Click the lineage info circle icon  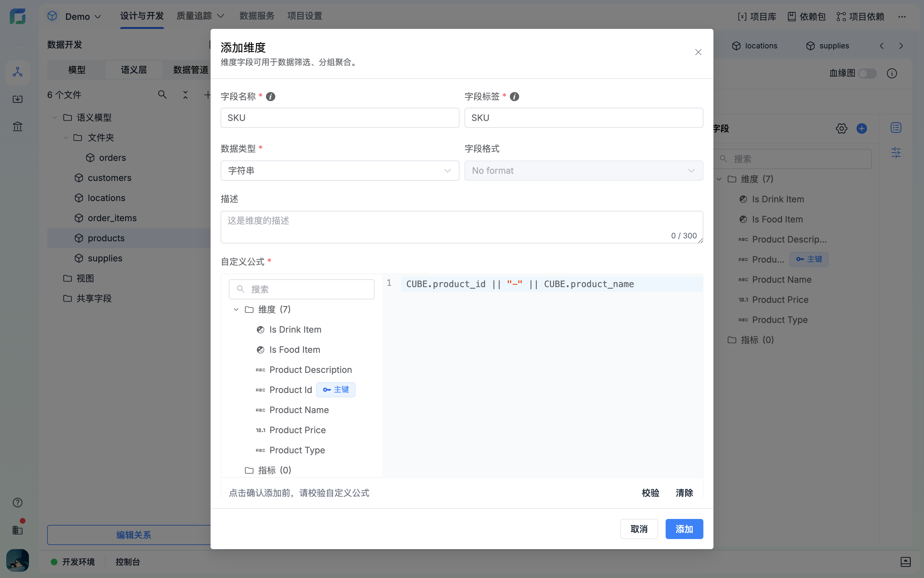(x=892, y=74)
